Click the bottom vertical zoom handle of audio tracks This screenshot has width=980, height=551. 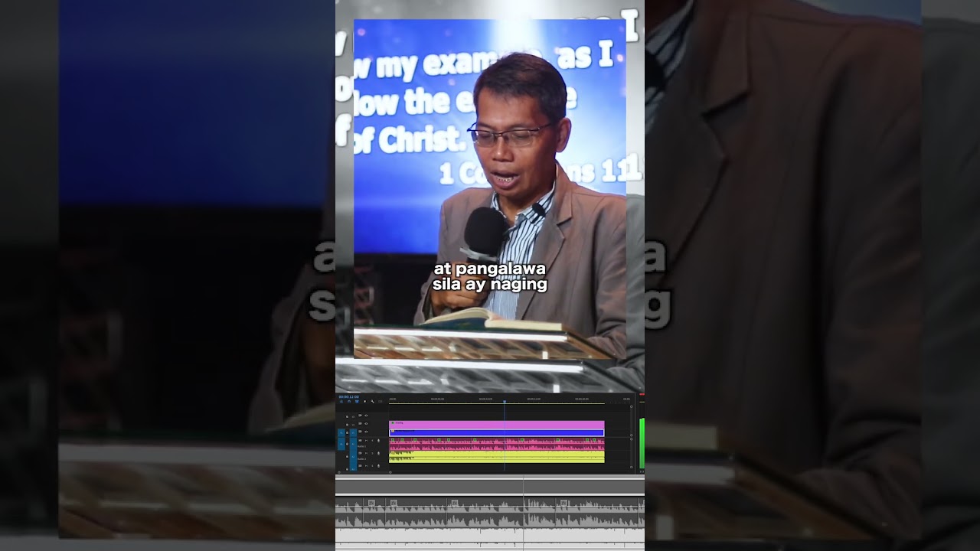pyautogui.click(x=631, y=466)
